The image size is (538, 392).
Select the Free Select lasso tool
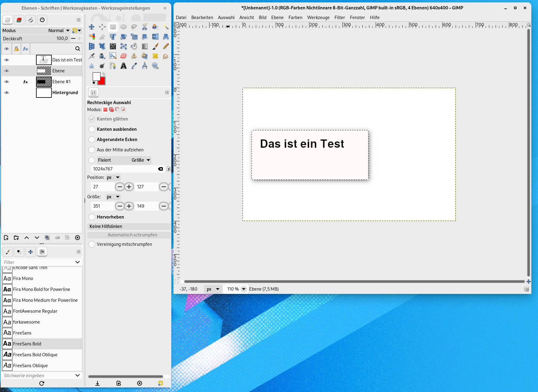[x=134, y=27]
